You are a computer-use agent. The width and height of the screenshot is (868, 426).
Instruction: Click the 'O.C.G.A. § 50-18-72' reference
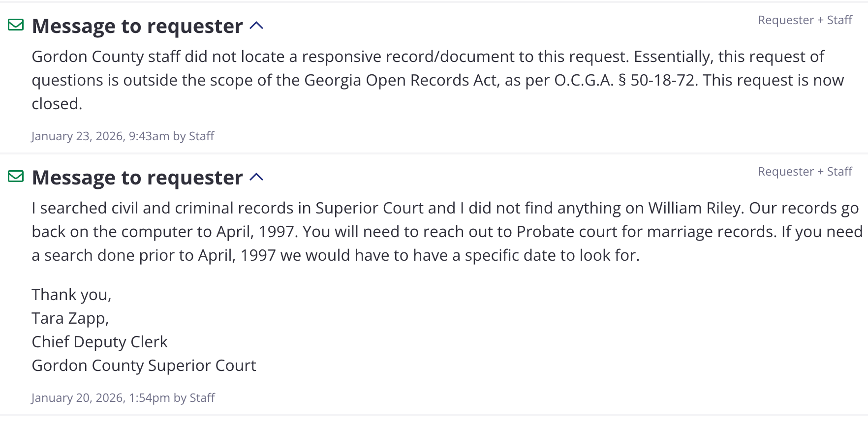(624, 80)
